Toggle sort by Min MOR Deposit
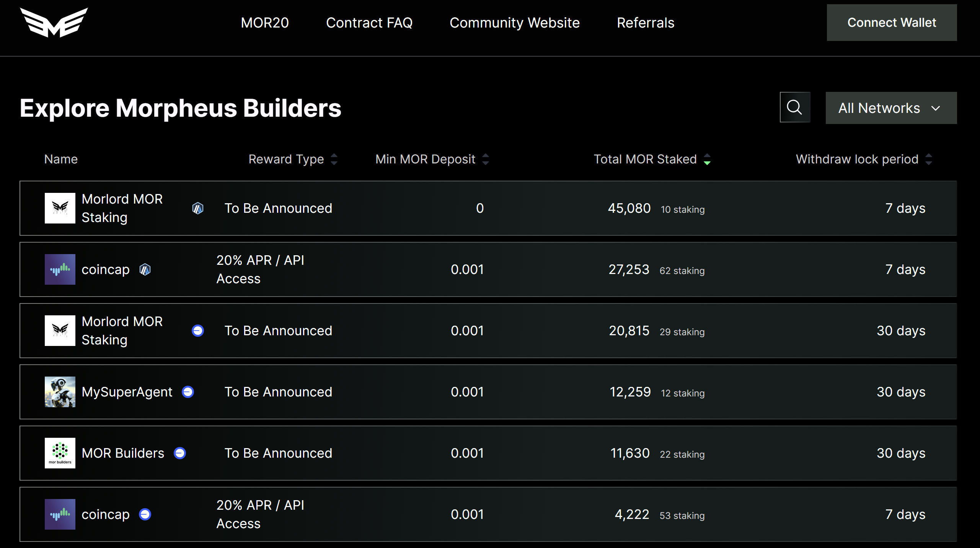980x548 pixels. coord(486,159)
